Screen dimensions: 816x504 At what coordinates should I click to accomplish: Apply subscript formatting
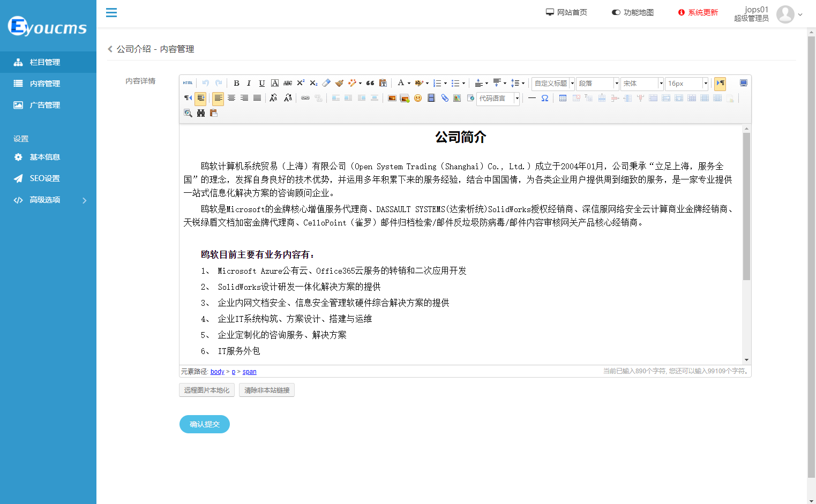coord(313,83)
